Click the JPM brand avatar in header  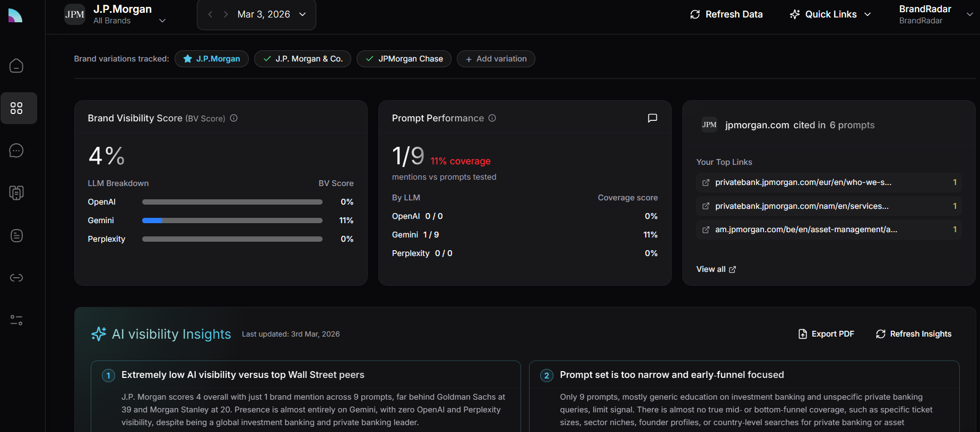(x=75, y=14)
